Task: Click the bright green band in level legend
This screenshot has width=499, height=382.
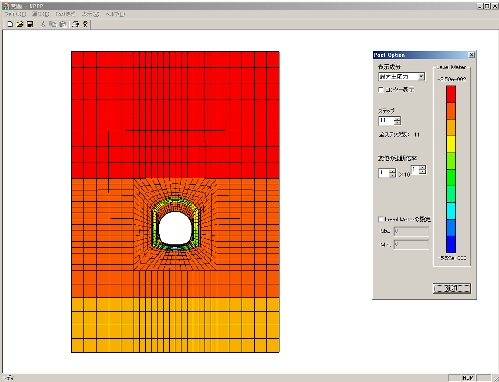Action: pos(451,177)
